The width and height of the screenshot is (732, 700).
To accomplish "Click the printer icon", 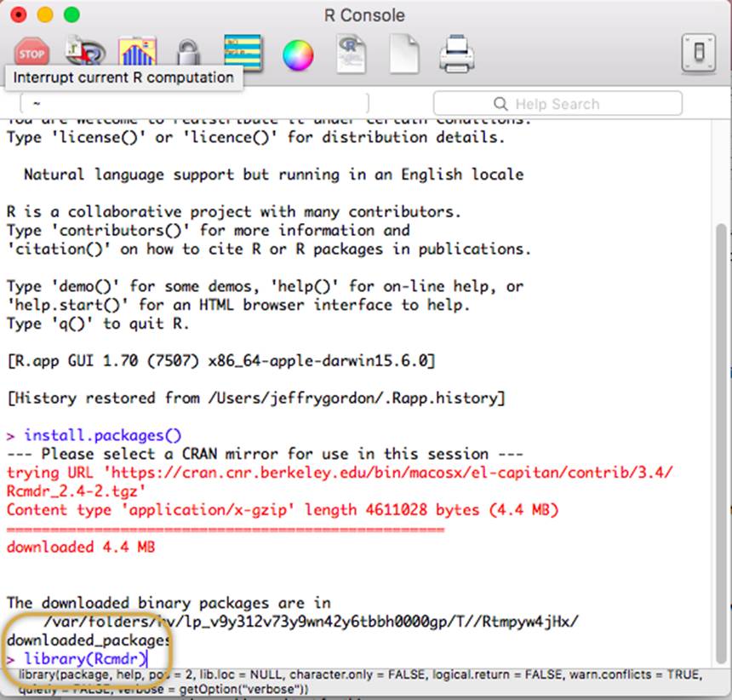I will [x=456, y=55].
